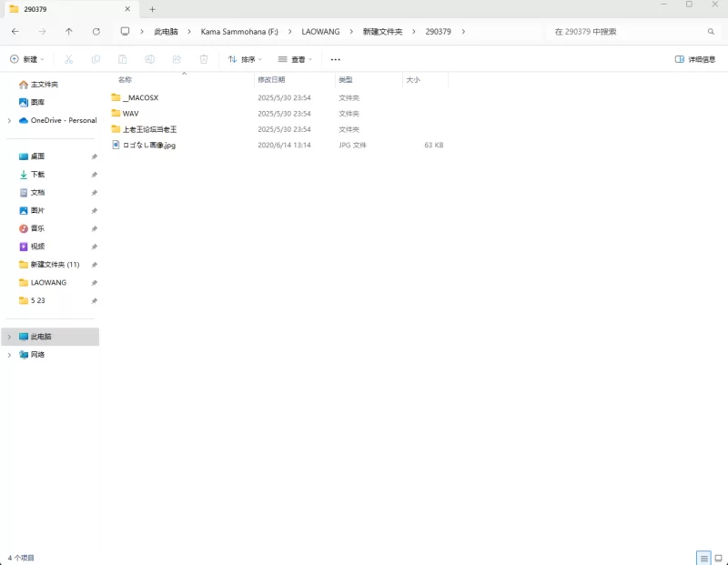Click the search magnifier icon
Screen dimensions: 728x565
point(711,32)
